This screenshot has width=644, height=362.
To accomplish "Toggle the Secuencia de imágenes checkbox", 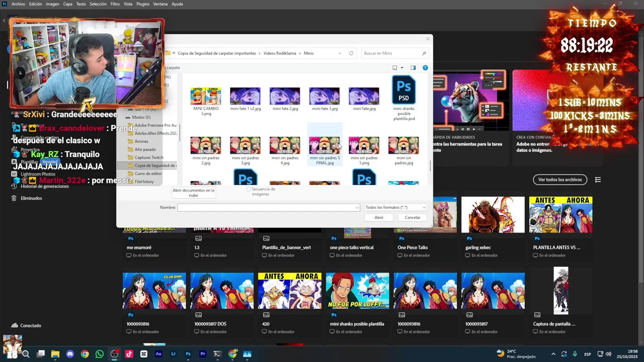I will [x=249, y=189].
